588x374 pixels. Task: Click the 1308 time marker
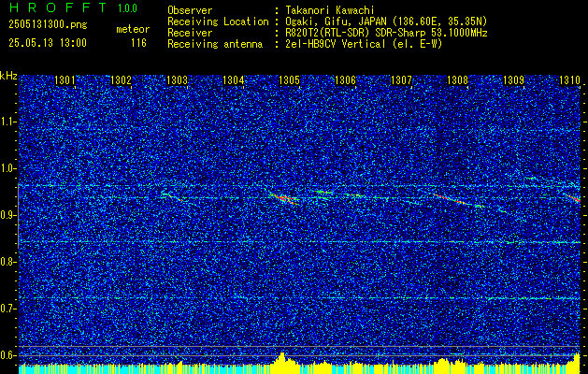(457, 79)
